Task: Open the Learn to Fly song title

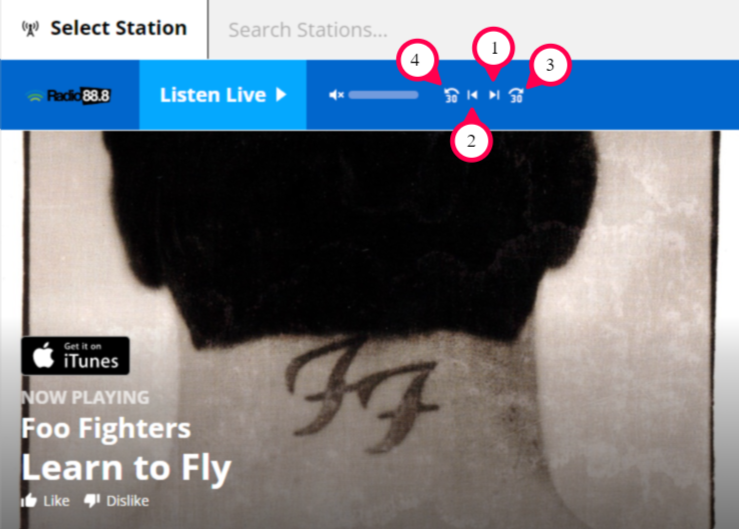Action: click(x=126, y=468)
